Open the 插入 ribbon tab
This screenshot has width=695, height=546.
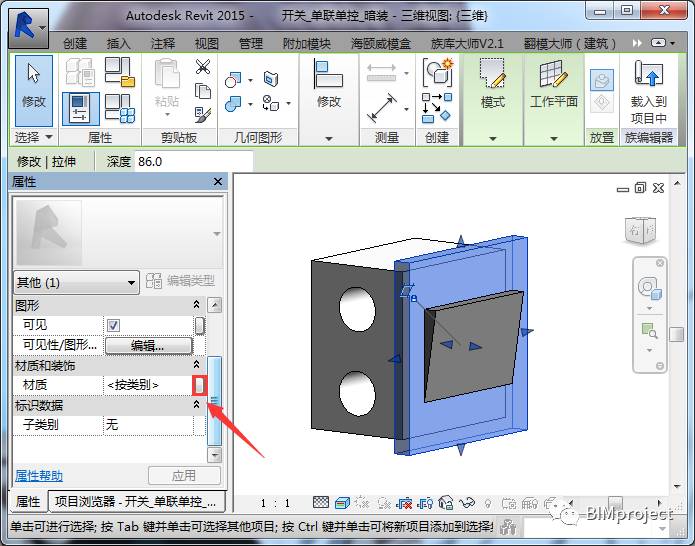118,43
